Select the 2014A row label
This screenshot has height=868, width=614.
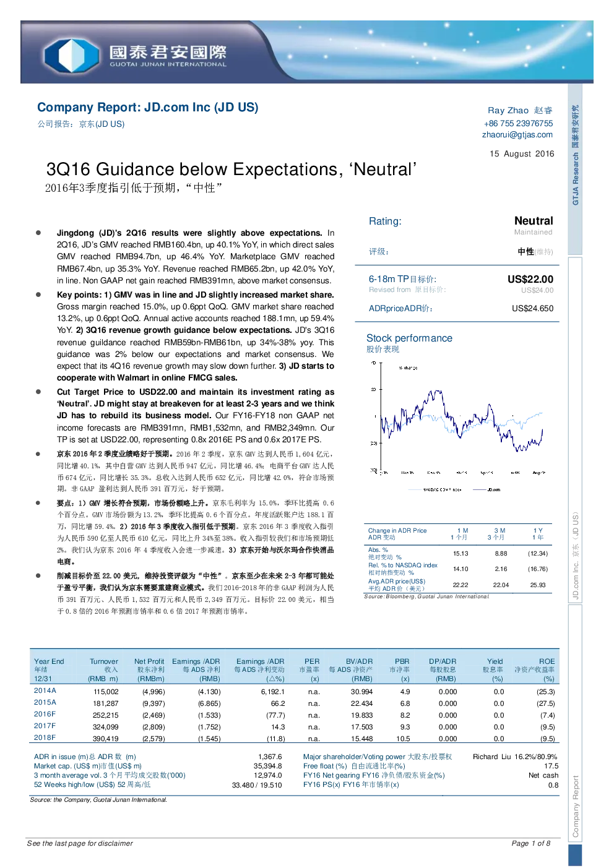pyautogui.click(x=45, y=690)
